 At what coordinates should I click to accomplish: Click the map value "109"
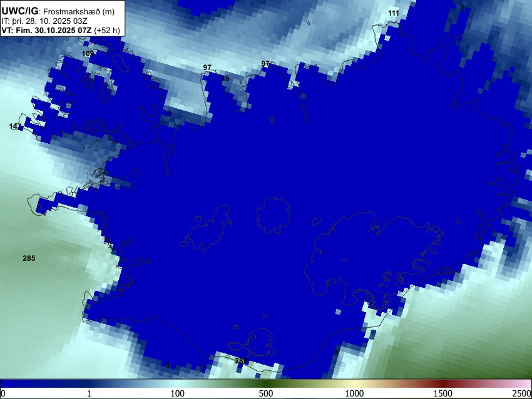tap(88, 54)
